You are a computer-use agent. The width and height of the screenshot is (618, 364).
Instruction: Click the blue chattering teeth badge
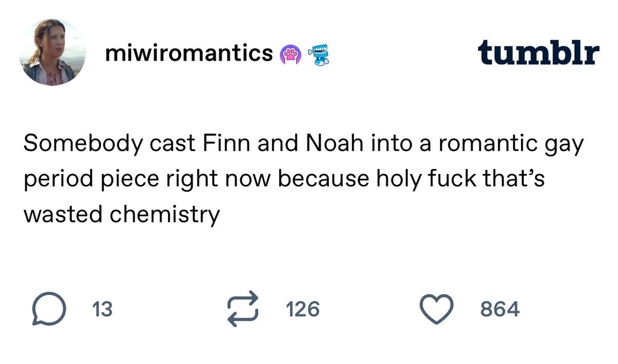pos(318,55)
